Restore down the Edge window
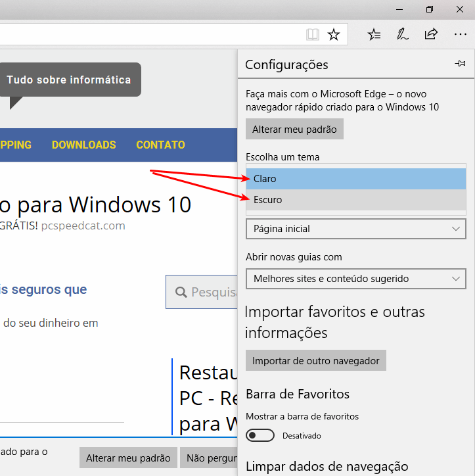This screenshot has width=475, height=476. (430, 9)
